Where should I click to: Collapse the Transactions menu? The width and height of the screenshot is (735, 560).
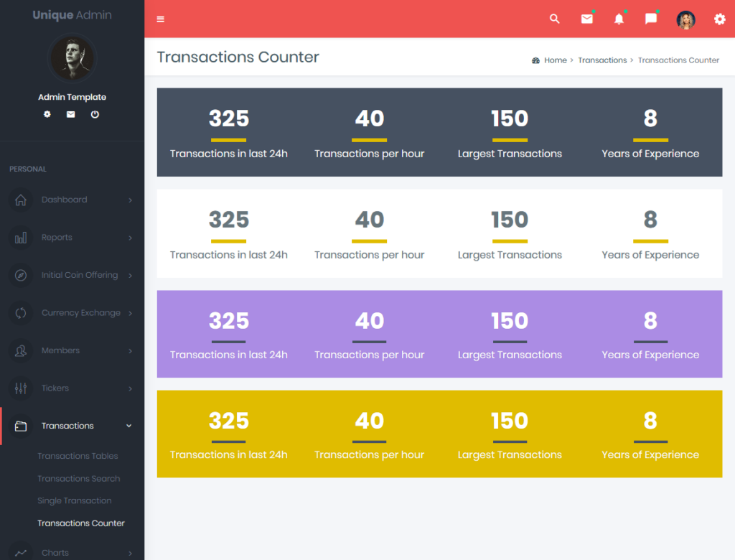(x=129, y=426)
